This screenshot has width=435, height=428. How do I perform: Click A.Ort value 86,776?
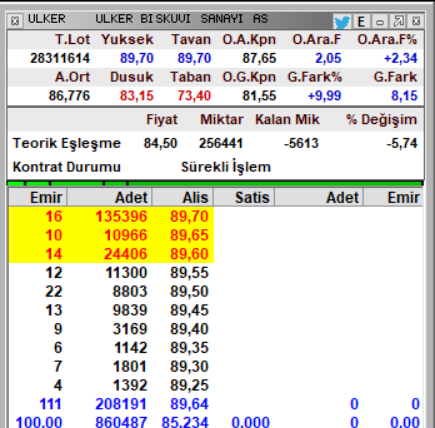click(69, 96)
